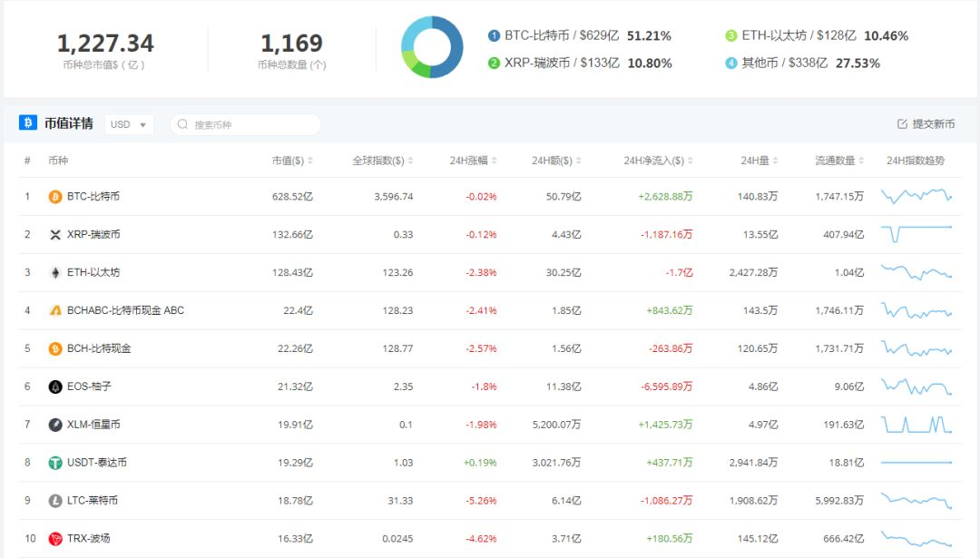
Task: Open the EOS-柚子 coin page
Action: click(x=89, y=387)
